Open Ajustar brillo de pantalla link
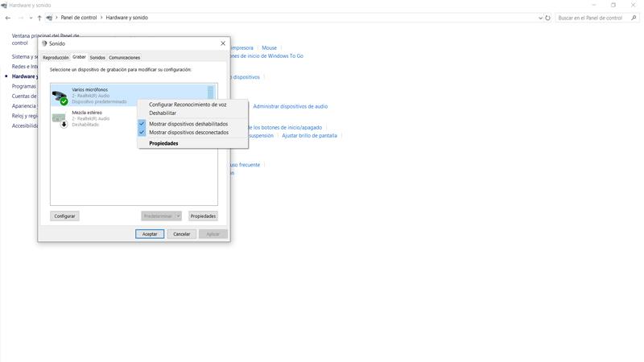This screenshot has height=362, width=644. (x=309, y=135)
